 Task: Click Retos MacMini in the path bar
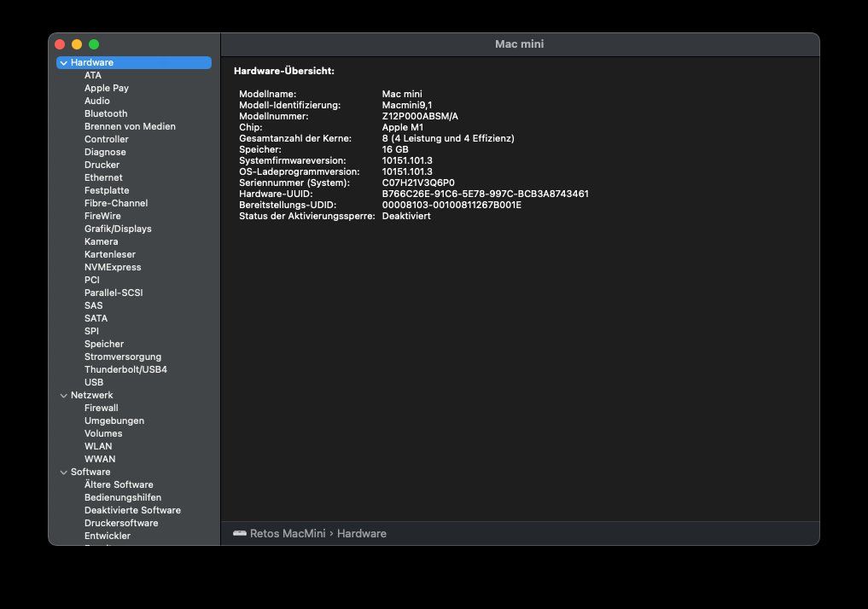coord(288,534)
